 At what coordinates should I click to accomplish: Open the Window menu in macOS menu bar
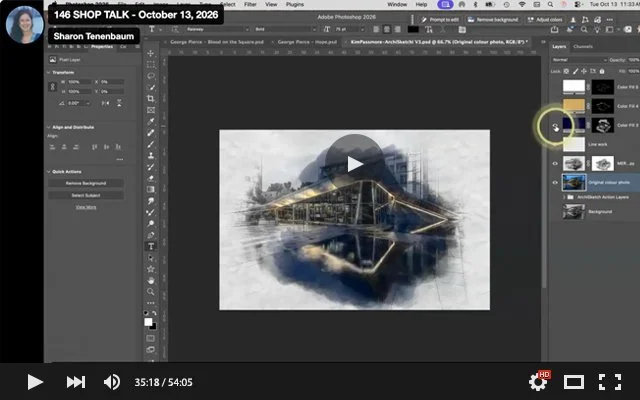coord(397,4)
